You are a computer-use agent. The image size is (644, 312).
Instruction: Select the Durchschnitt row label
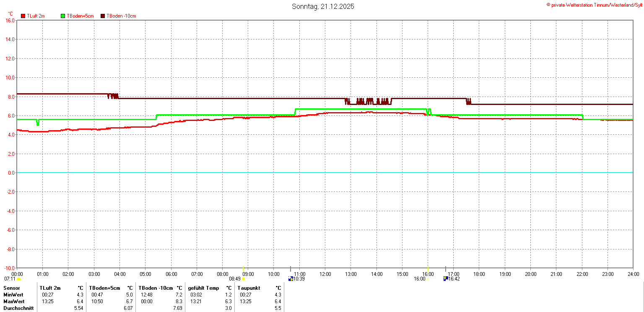pyautogui.click(x=18, y=308)
